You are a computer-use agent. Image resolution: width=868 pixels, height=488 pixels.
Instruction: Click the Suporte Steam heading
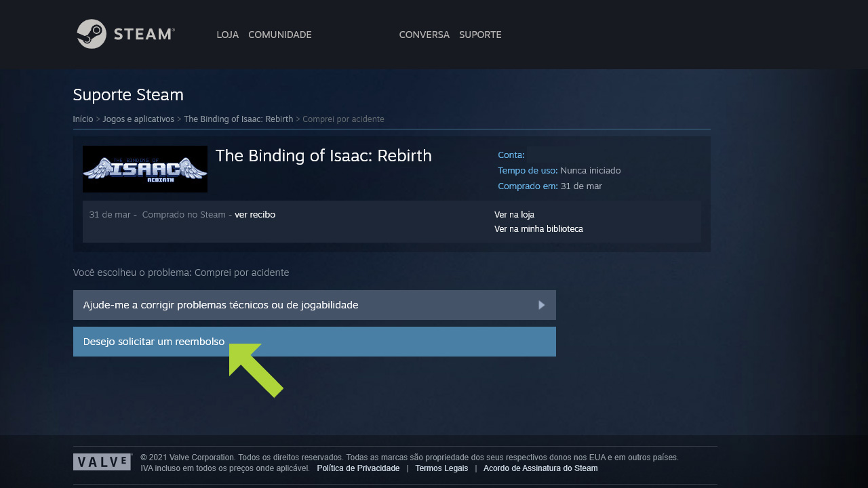128,94
